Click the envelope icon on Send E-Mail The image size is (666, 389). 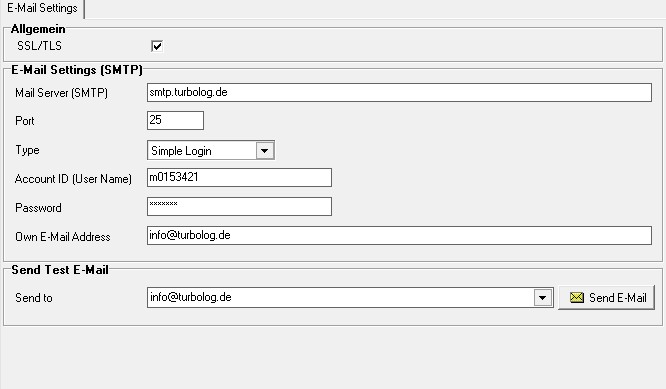(576, 298)
